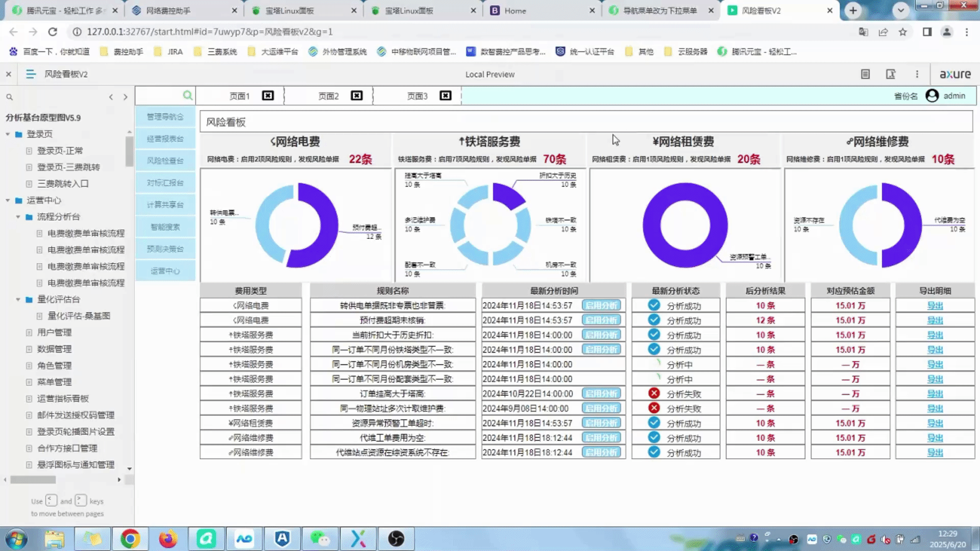Image resolution: width=980 pixels, height=551 pixels.
Task: Click the browser bookmark star icon
Action: click(903, 32)
